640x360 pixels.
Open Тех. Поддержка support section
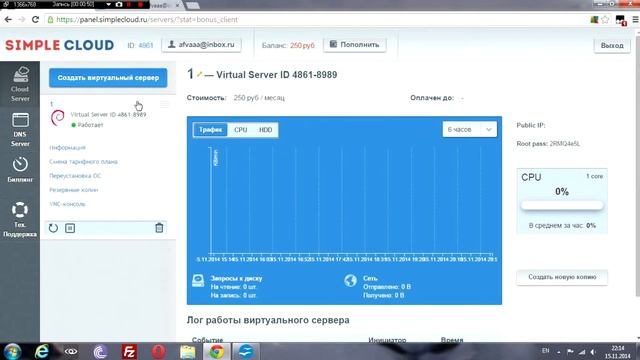[x=20, y=219]
